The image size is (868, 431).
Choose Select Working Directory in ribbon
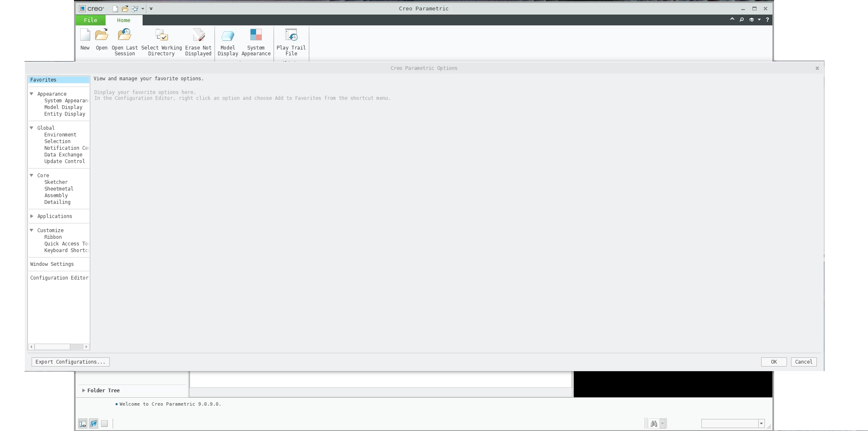click(x=161, y=42)
